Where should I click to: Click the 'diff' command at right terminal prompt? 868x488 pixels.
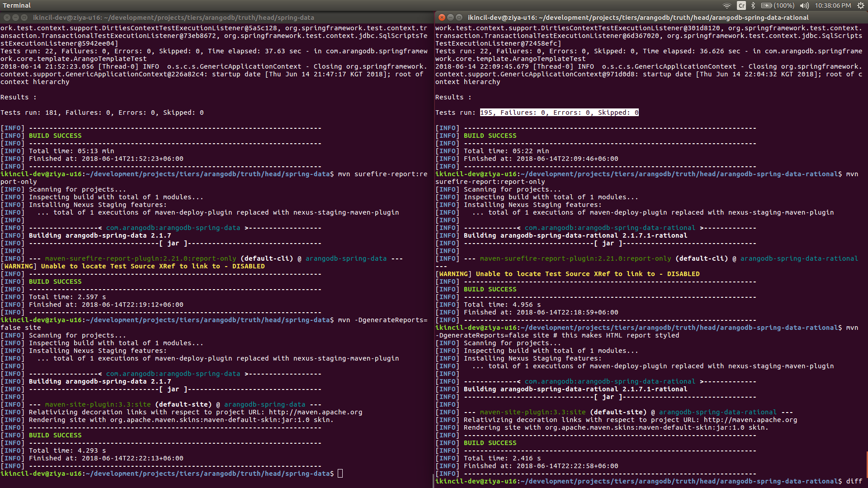coord(854,481)
